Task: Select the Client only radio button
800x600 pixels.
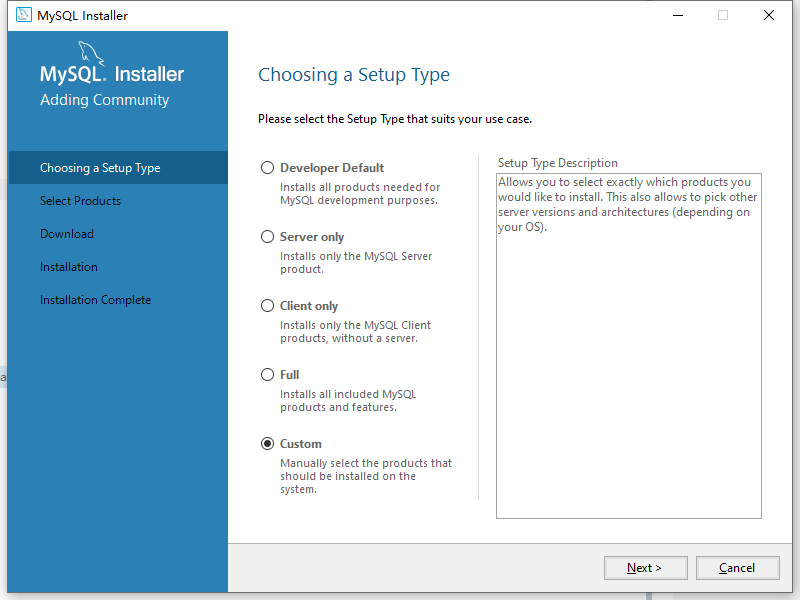Action: click(267, 306)
